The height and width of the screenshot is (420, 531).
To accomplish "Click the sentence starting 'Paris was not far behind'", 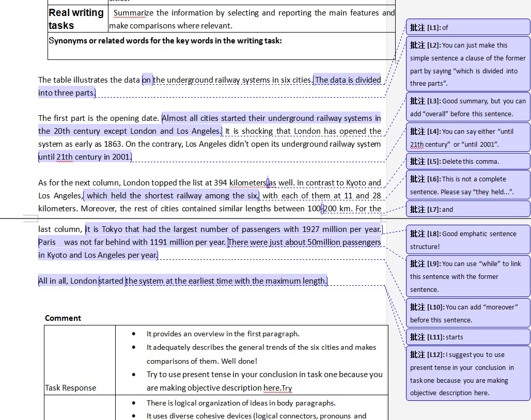I will click(132, 242).
